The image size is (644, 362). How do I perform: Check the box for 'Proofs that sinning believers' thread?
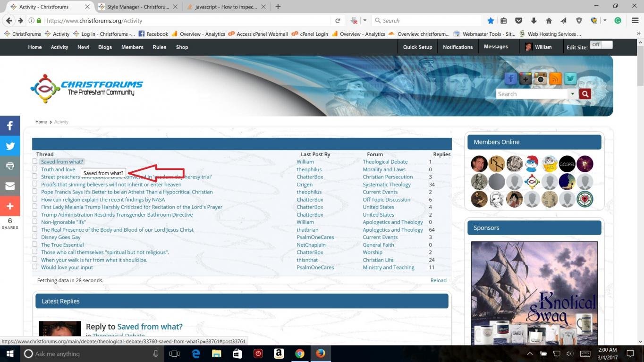[x=35, y=184]
